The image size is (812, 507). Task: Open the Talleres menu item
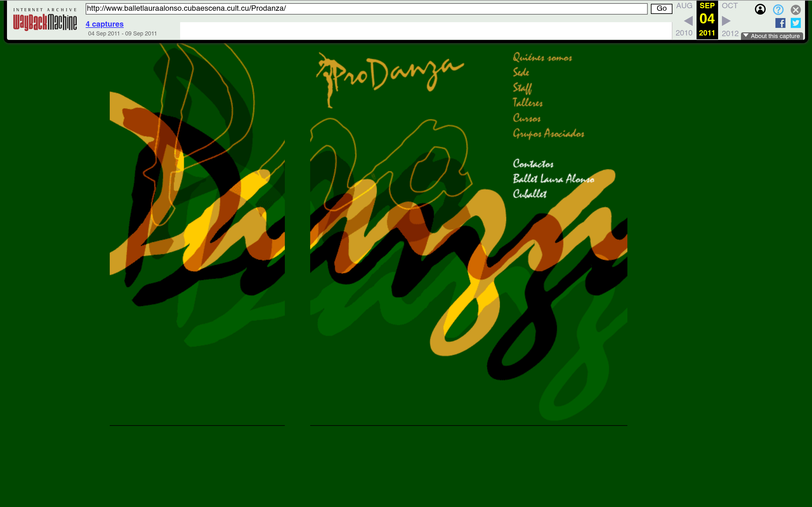(527, 103)
